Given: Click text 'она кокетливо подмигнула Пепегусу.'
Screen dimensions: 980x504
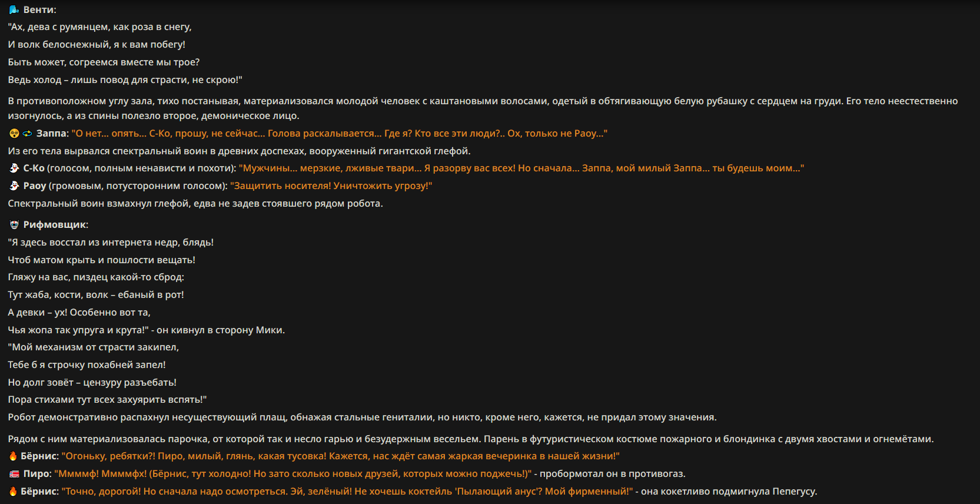Looking at the screenshot, I should 729,492.
